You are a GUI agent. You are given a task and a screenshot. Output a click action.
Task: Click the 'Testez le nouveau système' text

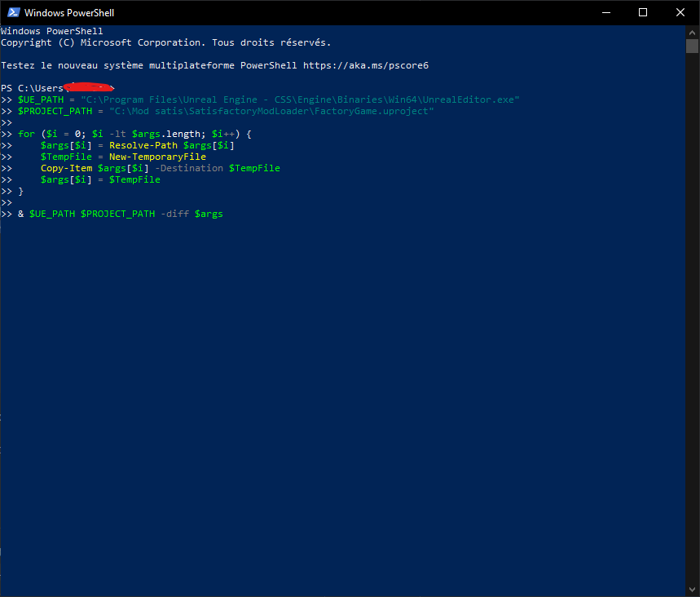point(72,65)
